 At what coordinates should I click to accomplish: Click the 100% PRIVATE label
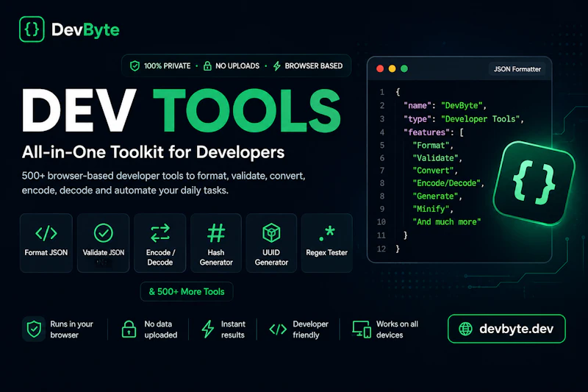click(x=168, y=66)
